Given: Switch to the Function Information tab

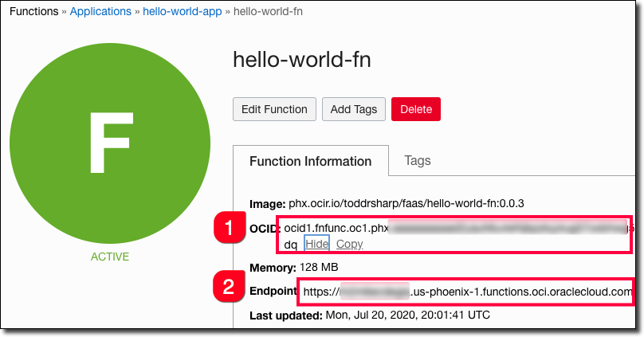Looking at the screenshot, I should (310, 161).
